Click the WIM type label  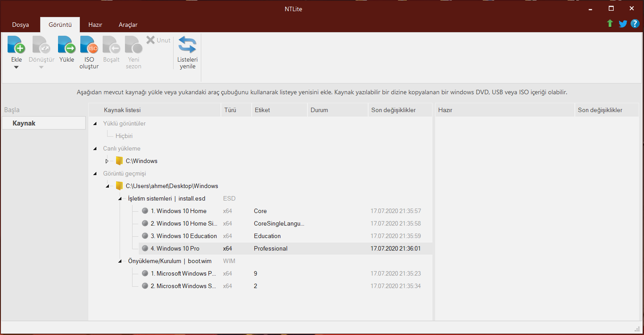coord(229,261)
